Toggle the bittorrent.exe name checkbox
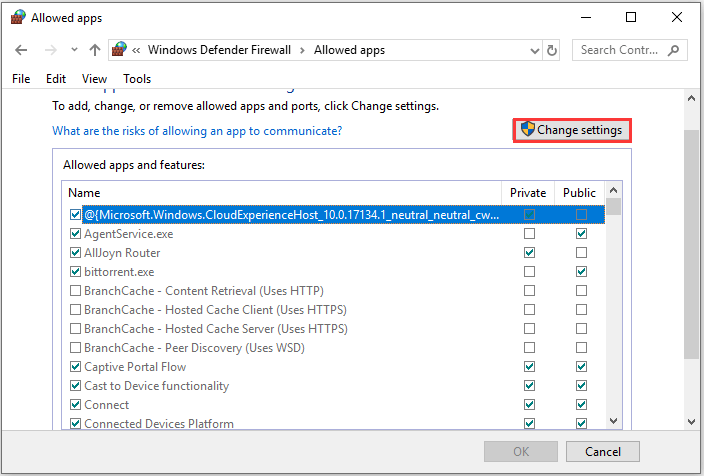The image size is (704, 476). click(75, 272)
